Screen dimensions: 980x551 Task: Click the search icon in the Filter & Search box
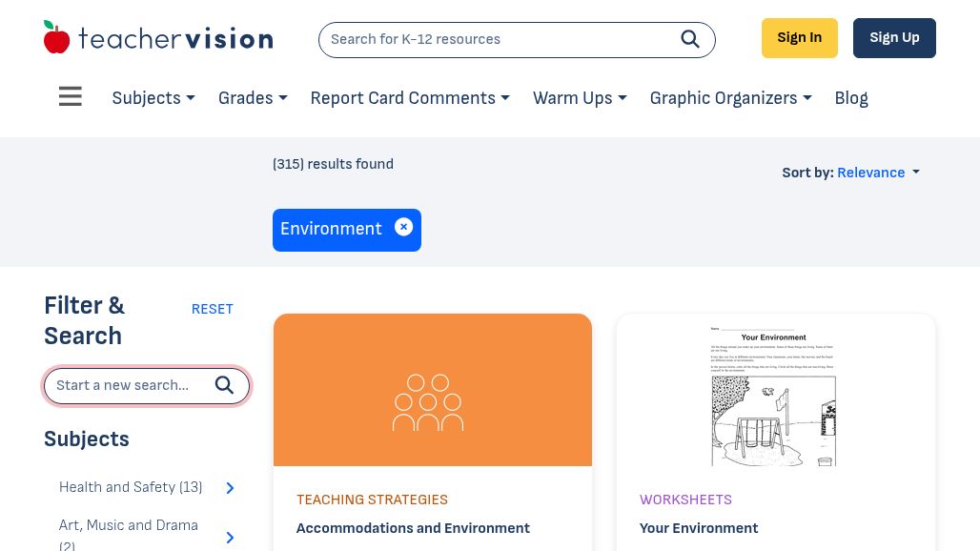[224, 385]
